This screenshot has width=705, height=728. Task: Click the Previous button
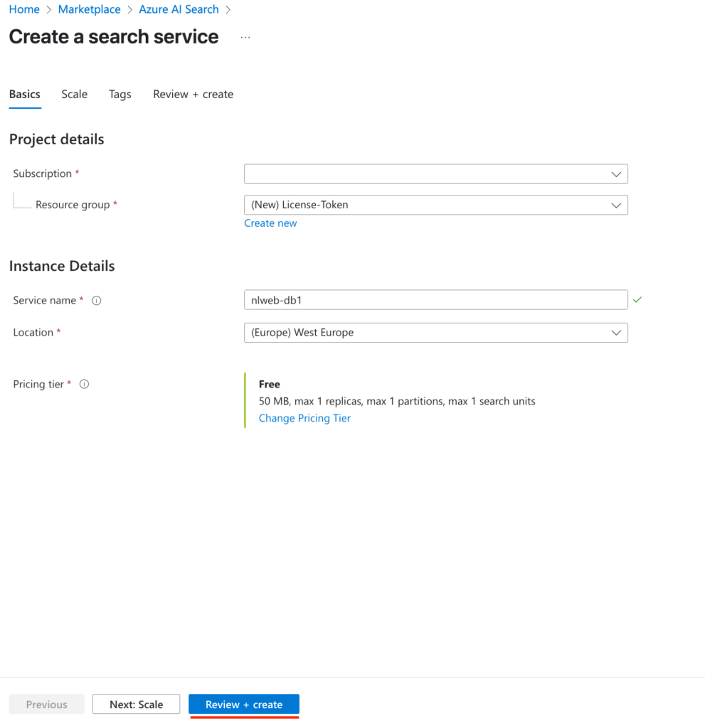coord(46,705)
